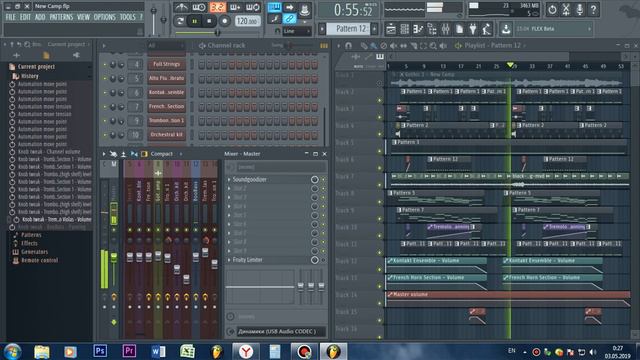Open the help question mark icon
This screenshot has height=360, width=640.
click(593, 9)
